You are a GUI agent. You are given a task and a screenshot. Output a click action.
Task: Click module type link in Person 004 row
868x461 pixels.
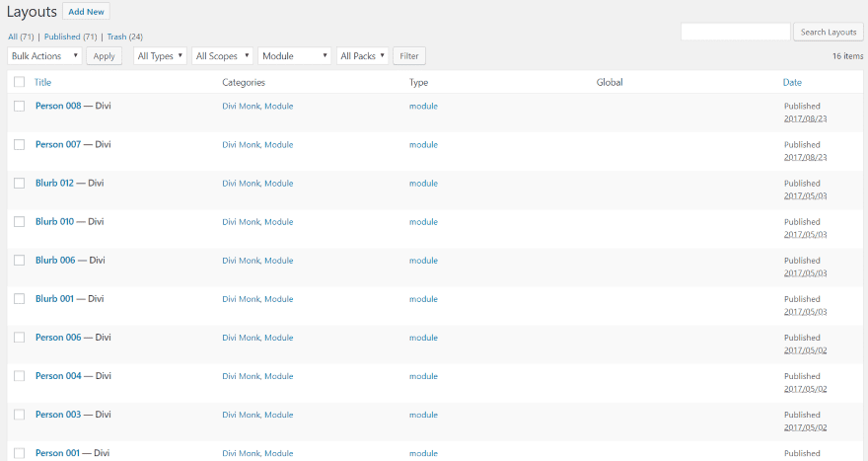pos(423,376)
